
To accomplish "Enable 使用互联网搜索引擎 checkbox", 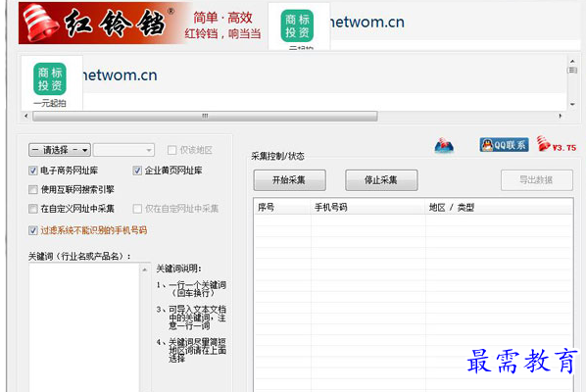I will (x=33, y=189).
